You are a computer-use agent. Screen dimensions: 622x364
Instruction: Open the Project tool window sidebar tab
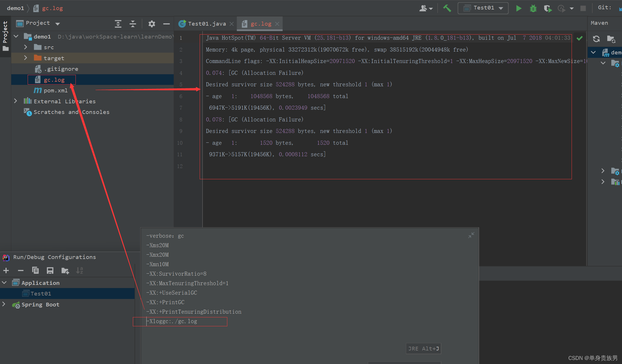[5, 36]
